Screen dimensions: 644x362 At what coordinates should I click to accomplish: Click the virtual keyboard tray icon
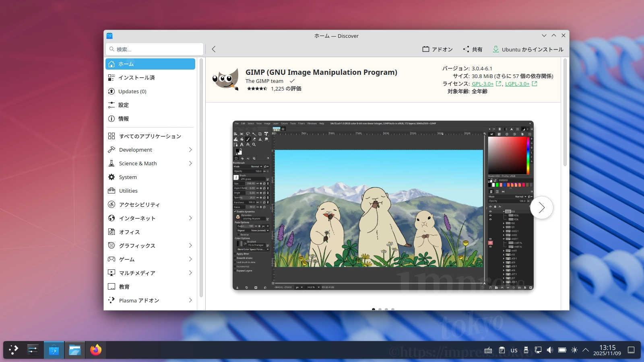click(488, 350)
